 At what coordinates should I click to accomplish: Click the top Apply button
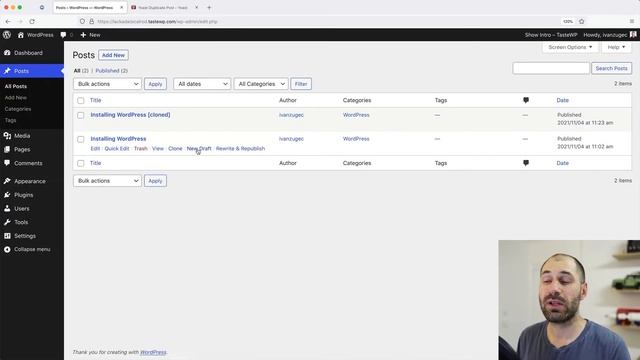(155, 84)
